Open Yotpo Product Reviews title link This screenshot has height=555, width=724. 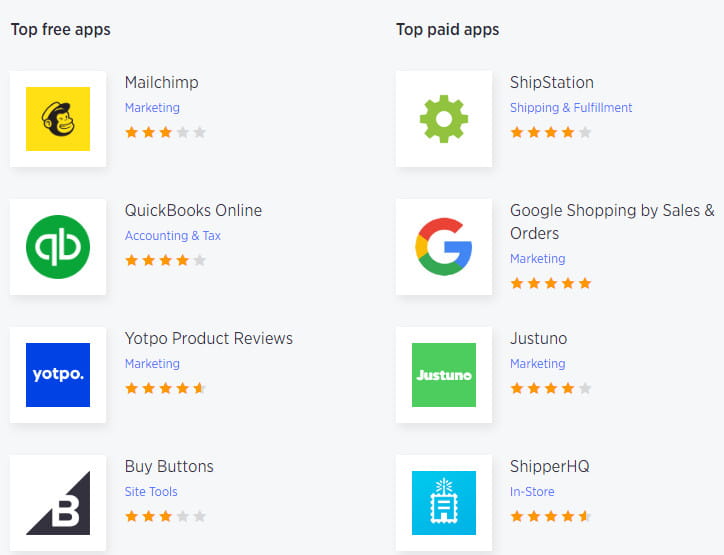tap(208, 338)
